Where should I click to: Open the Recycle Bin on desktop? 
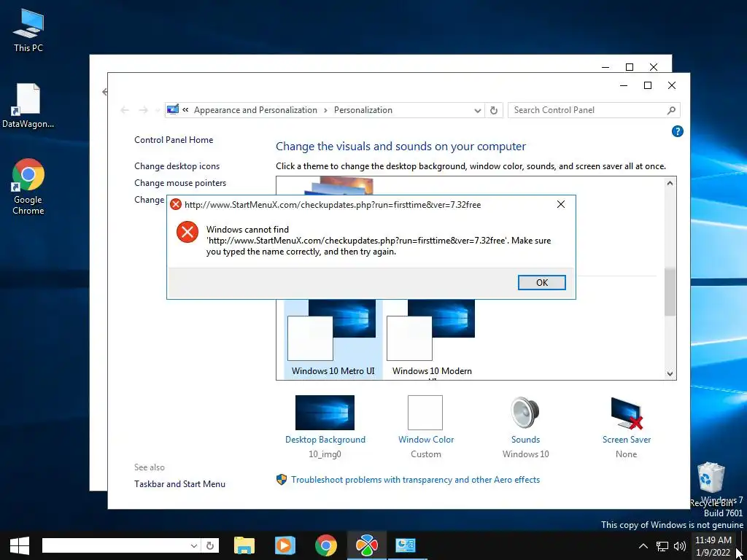click(711, 483)
